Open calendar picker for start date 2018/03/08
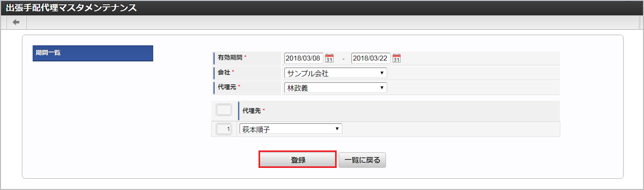The height and width of the screenshot is (190, 644). coord(330,58)
